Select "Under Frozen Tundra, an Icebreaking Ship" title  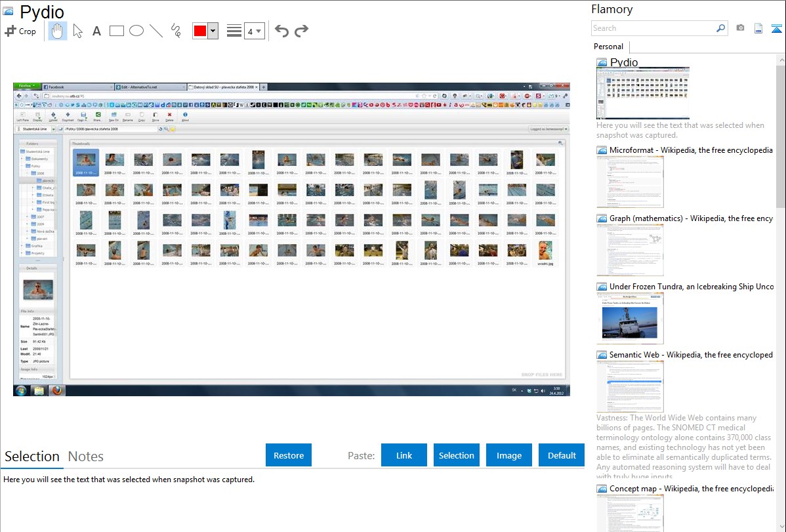[x=692, y=286]
